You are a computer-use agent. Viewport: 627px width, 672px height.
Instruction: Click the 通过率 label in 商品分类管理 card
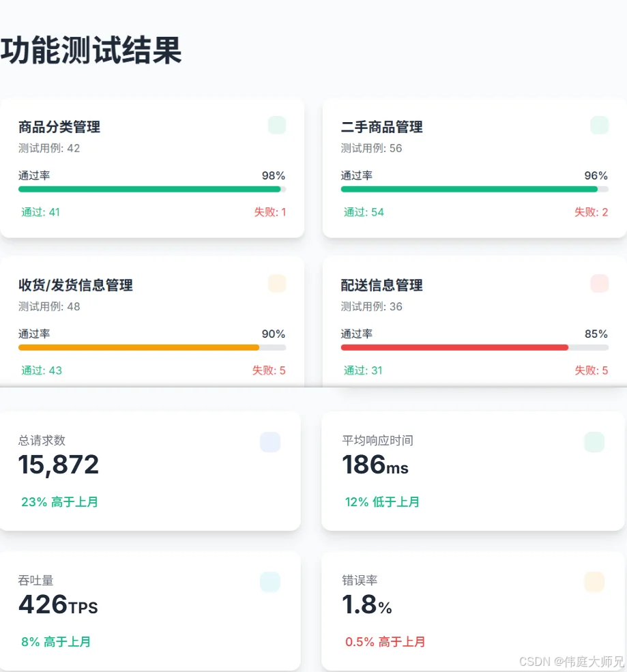pyautogui.click(x=34, y=175)
